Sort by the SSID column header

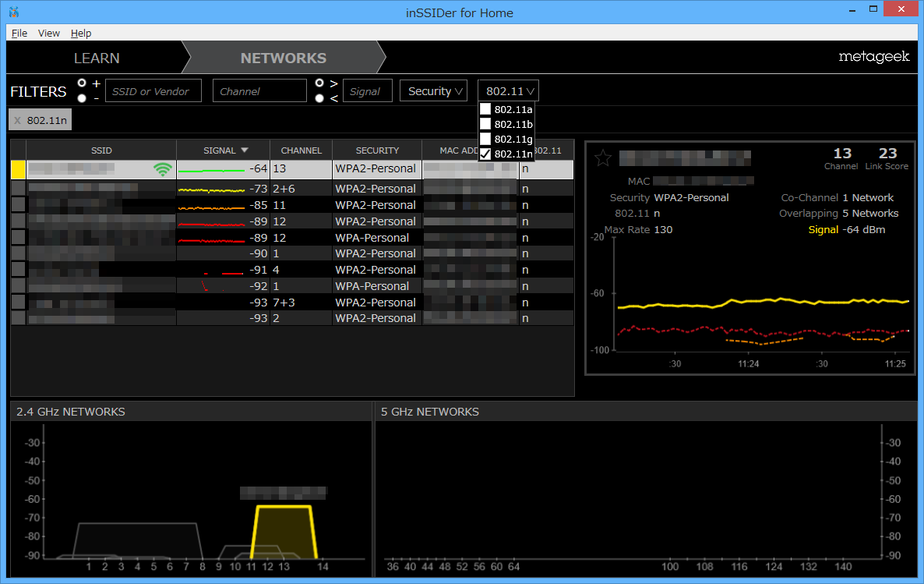coord(101,150)
